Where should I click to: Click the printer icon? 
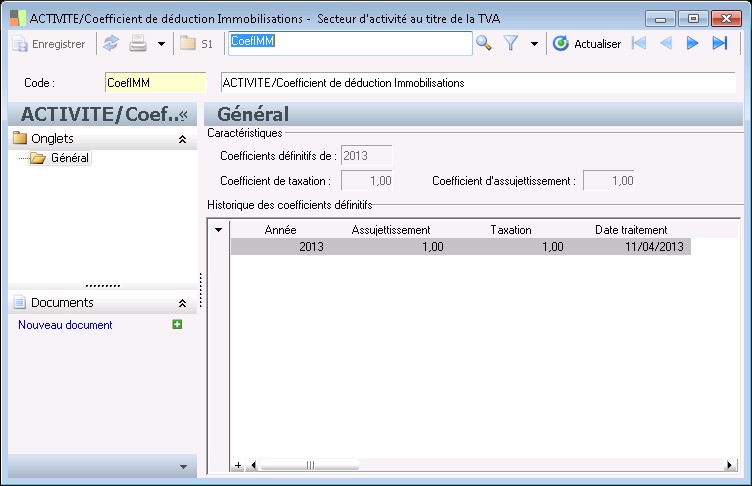click(138, 43)
